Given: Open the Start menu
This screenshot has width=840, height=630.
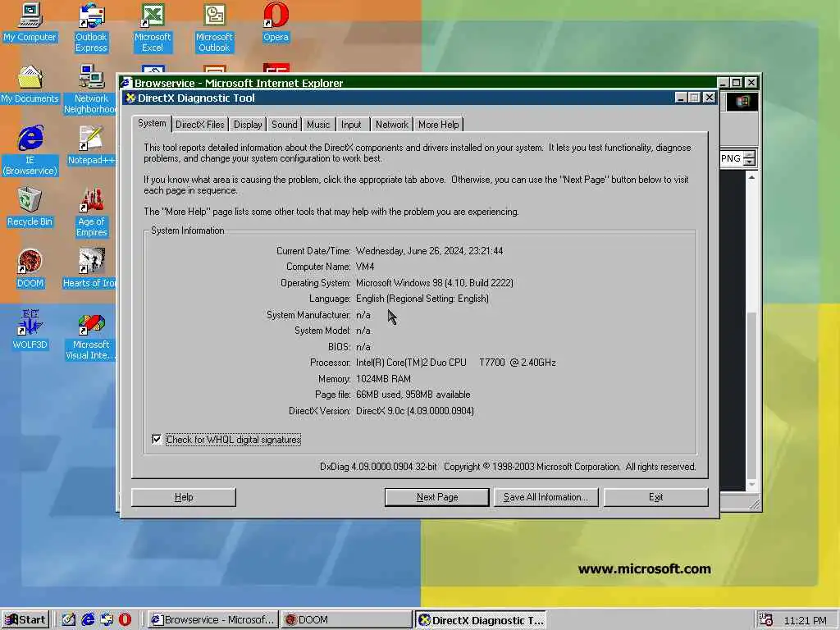Looking at the screenshot, I should coord(25,620).
